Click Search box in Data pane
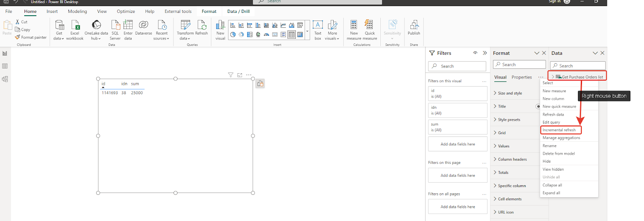644x221 pixels. [x=578, y=66]
